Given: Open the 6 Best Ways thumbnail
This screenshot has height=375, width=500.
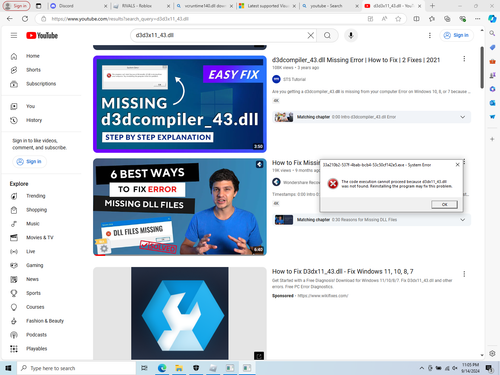Looking at the screenshot, I should (x=180, y=207).
